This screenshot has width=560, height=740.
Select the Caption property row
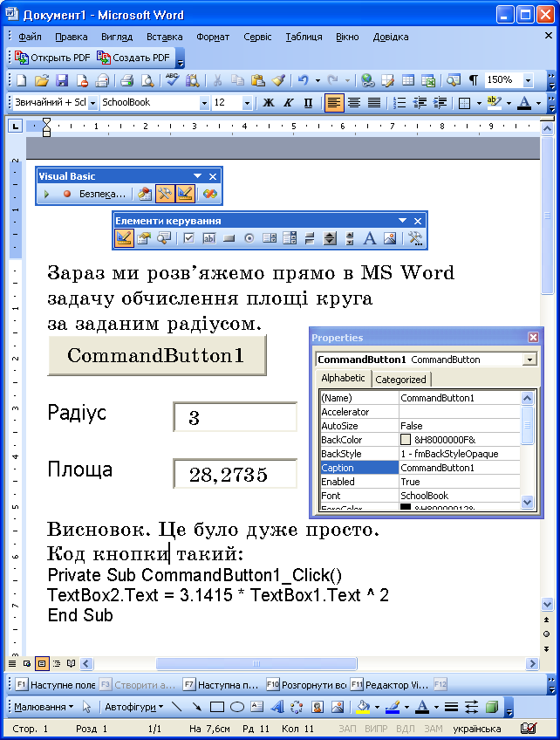point(420,468)
